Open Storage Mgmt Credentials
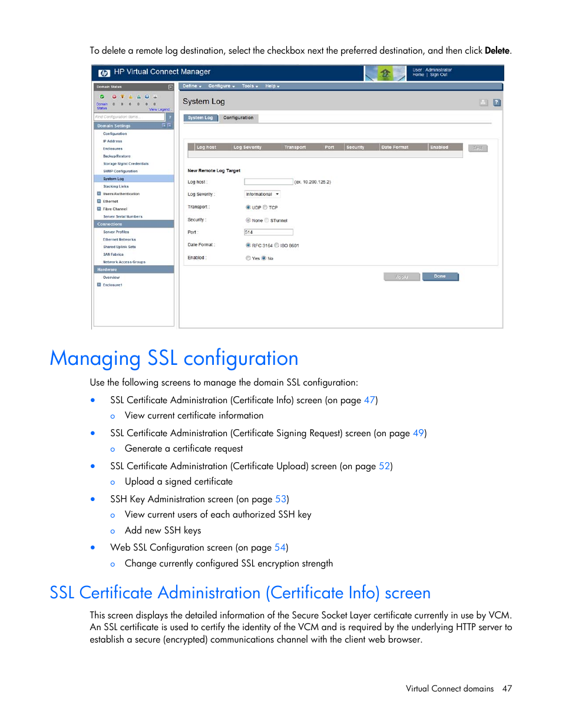 click(126, 164)
